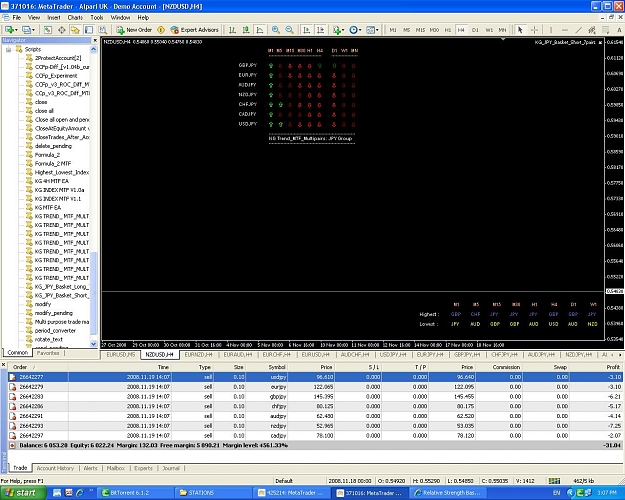
Task: Open the Templates dropdown arrow
Action: pyautogui.click(x=377, y=30)
